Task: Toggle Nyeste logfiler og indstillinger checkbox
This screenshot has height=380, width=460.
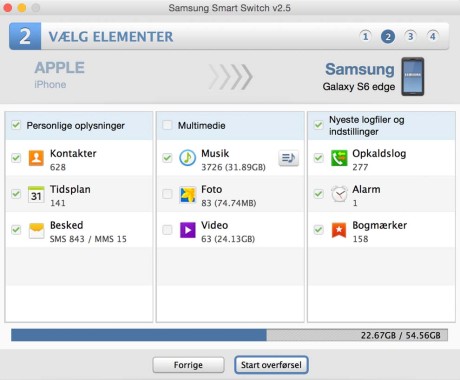Action: click(x=318, y=125)
